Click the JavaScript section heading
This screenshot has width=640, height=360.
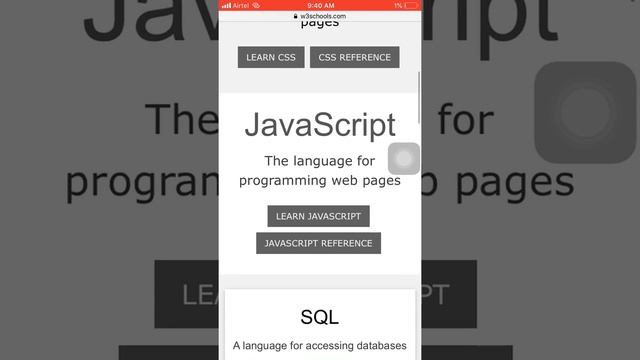click(320, 124)
